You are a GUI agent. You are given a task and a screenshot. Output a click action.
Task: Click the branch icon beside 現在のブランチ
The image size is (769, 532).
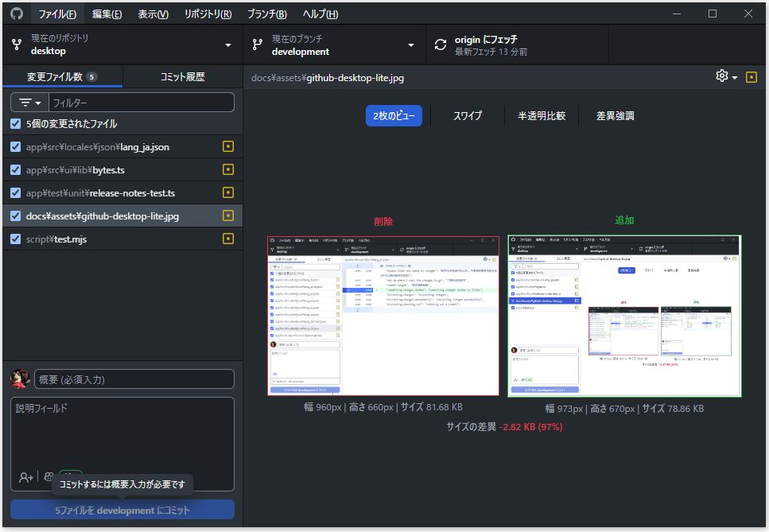pos(257,45)
